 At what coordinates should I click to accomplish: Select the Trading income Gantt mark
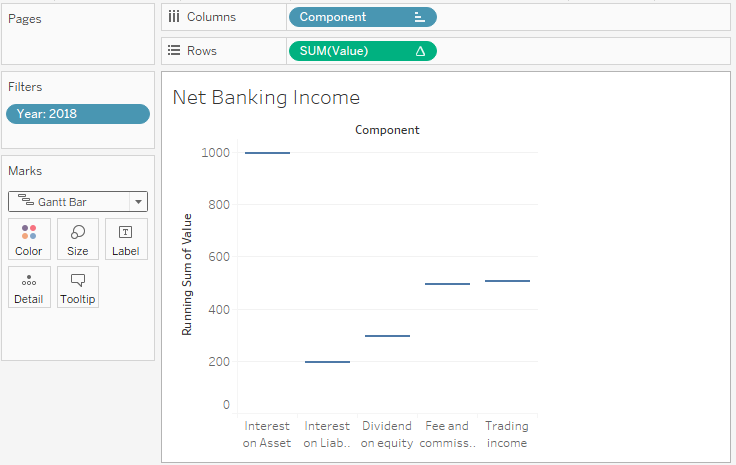(507, 281)
